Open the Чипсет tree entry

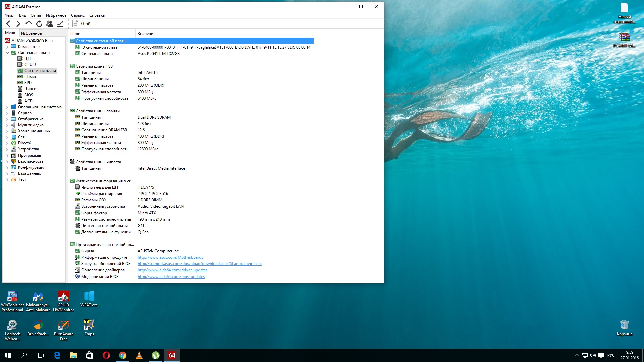[x=31, y=89]
